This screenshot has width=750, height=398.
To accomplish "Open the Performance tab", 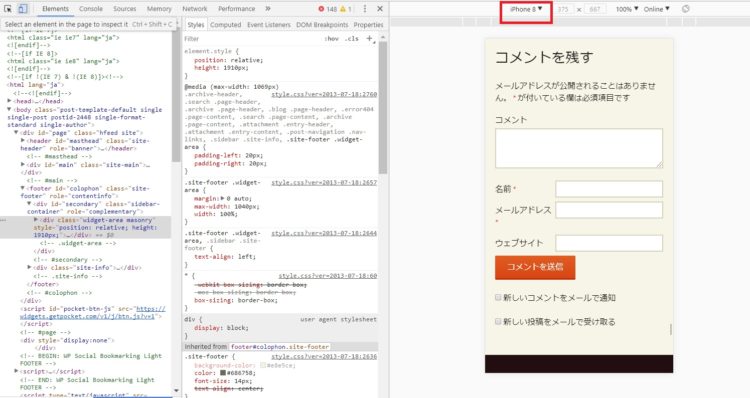I will pos(236,9).
